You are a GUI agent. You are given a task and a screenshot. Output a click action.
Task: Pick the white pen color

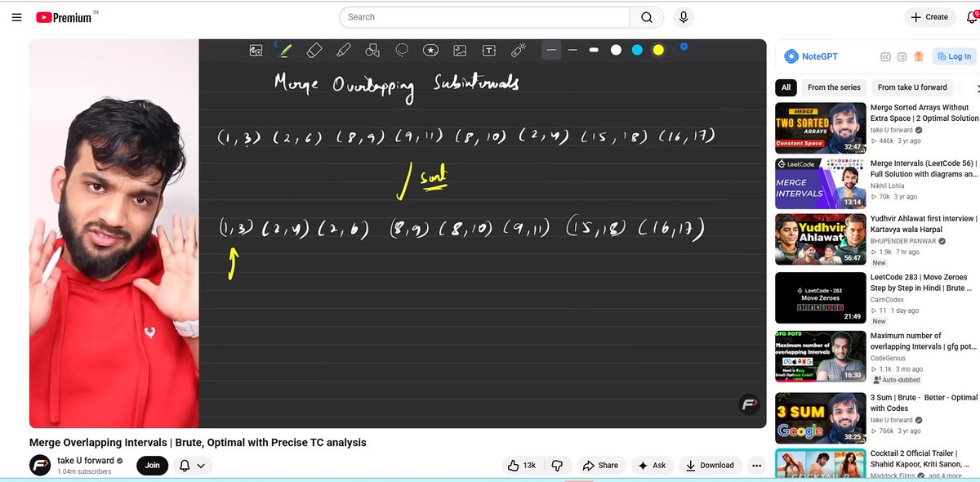click(616, 51)
